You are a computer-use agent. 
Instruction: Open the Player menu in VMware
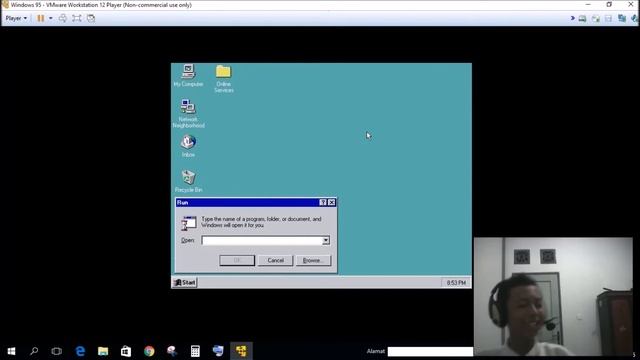coord(16,18)
